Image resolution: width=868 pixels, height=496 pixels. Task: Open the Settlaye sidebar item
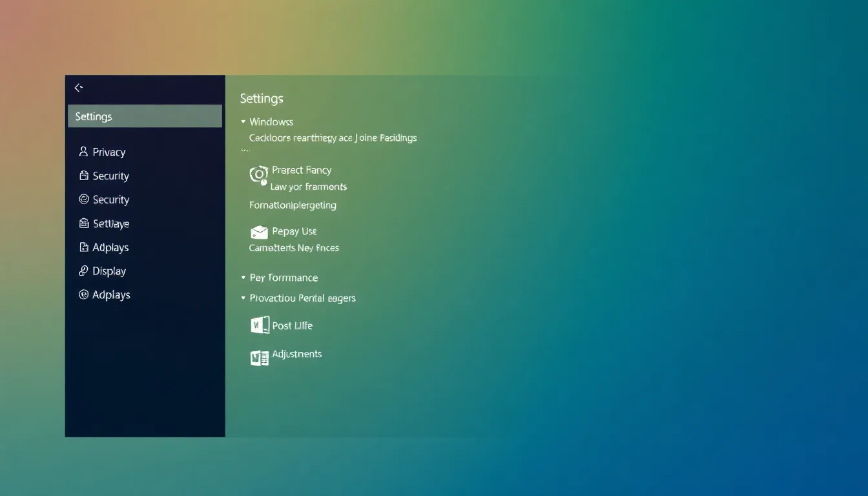110,223
